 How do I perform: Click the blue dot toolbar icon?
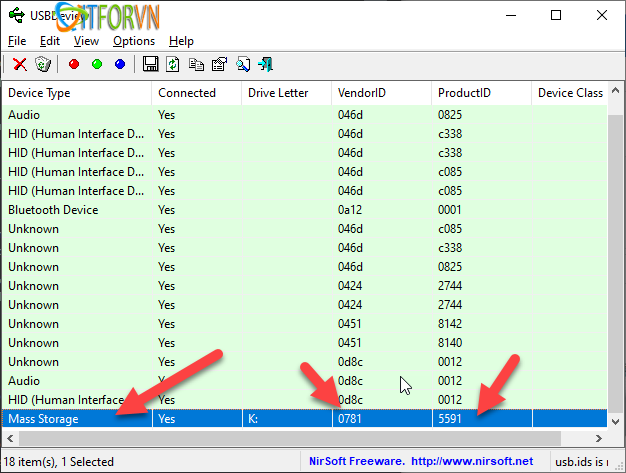(x=120, y=64)
